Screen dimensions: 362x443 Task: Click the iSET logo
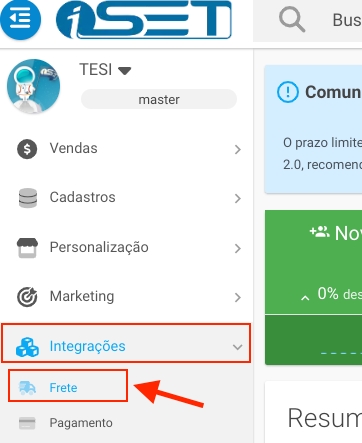[144, 19]
